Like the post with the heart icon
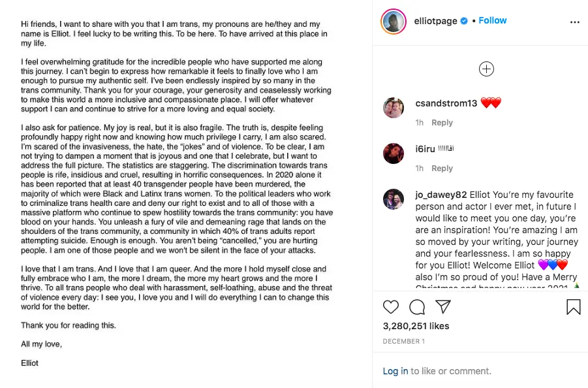 (390, 307)
